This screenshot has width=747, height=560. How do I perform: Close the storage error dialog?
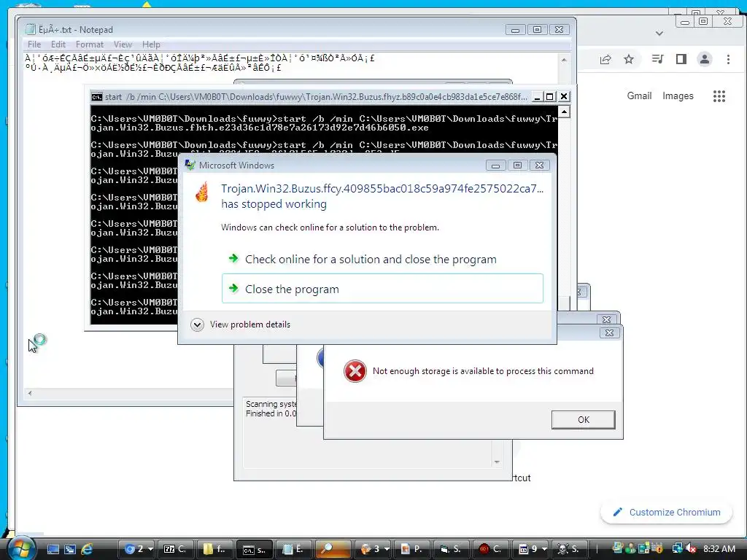pyautogui.click(x=609, y=332)
